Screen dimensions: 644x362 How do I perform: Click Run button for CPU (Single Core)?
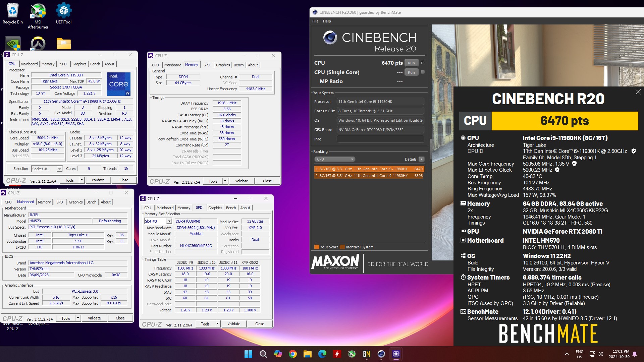pos(411,72)
